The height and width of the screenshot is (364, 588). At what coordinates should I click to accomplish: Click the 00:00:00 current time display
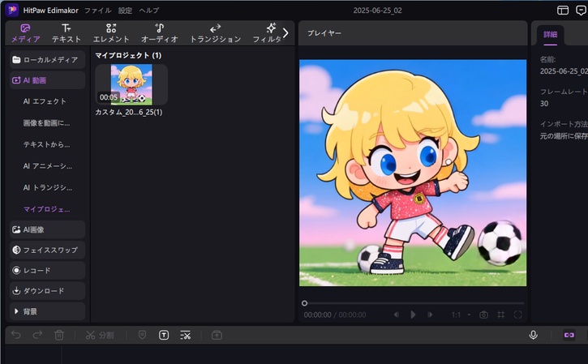pos(317,315)
